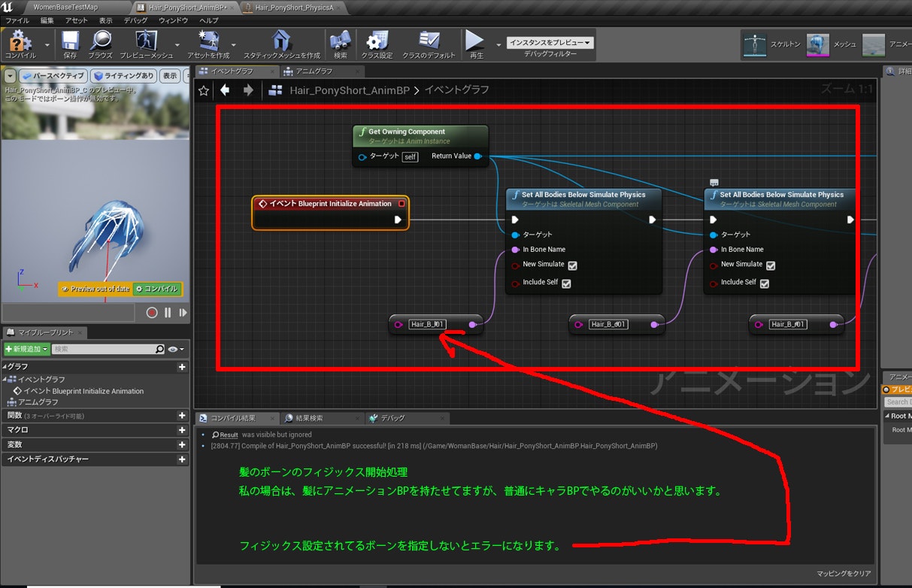This screenshot has height=588, width=912.
Task: Open the ヘルプ menu
Action: tap(209, 20)
